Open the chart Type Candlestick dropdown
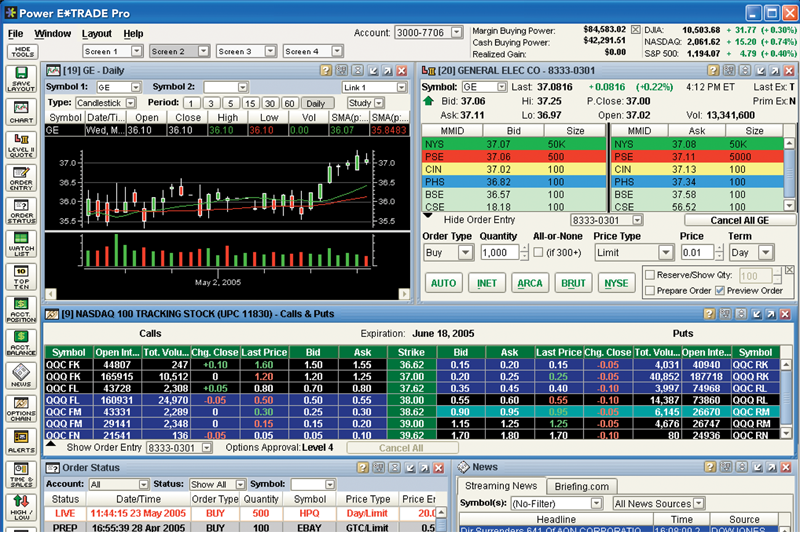800x533 pixels. (131, 103)
